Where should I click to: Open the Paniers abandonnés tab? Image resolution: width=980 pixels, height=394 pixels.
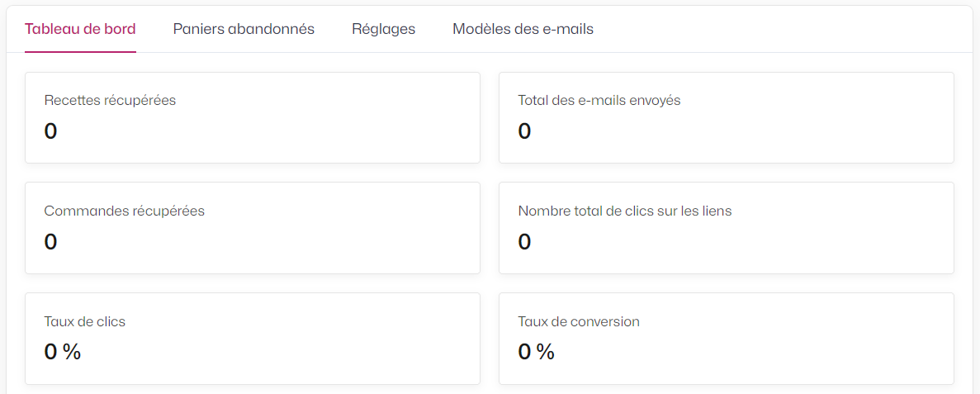(244, 29)
